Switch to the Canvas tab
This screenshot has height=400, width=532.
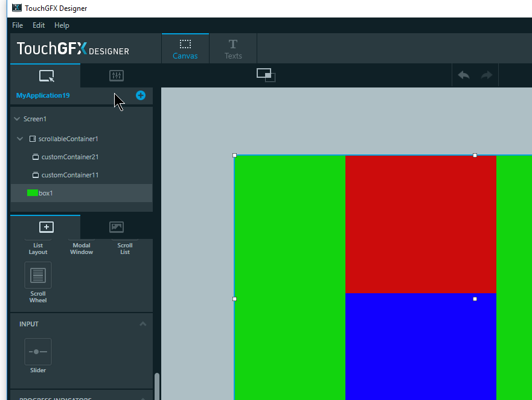[185, 48]
